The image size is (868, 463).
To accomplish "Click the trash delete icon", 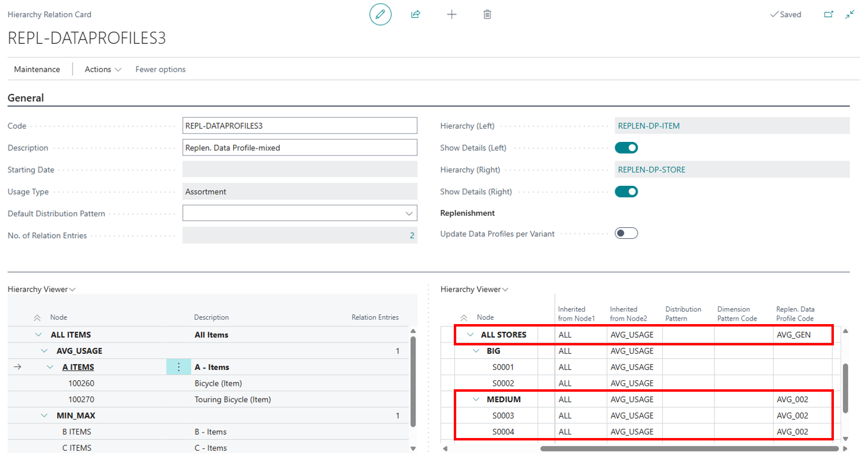I will pos(487,14).
